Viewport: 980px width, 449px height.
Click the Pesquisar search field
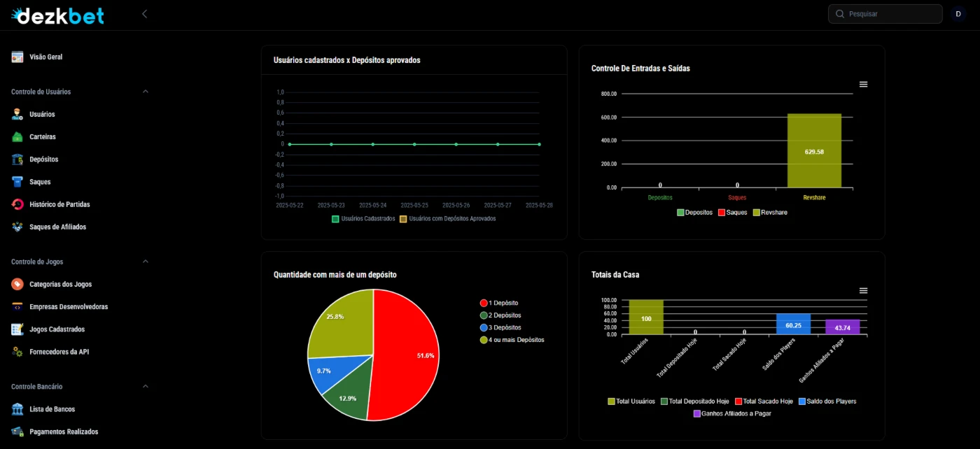pyautogui.click(x=890, y=14)
